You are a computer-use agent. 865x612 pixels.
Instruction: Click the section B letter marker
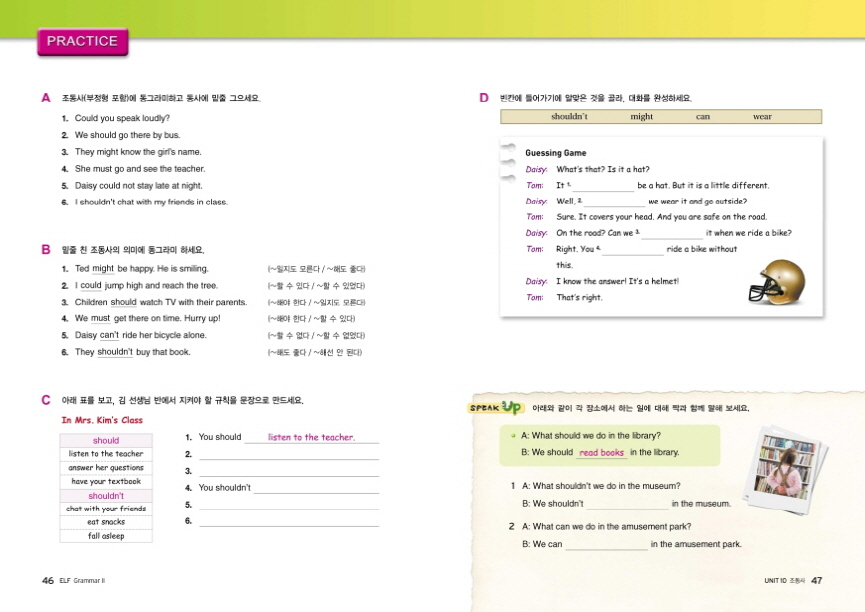coord(46,250)
